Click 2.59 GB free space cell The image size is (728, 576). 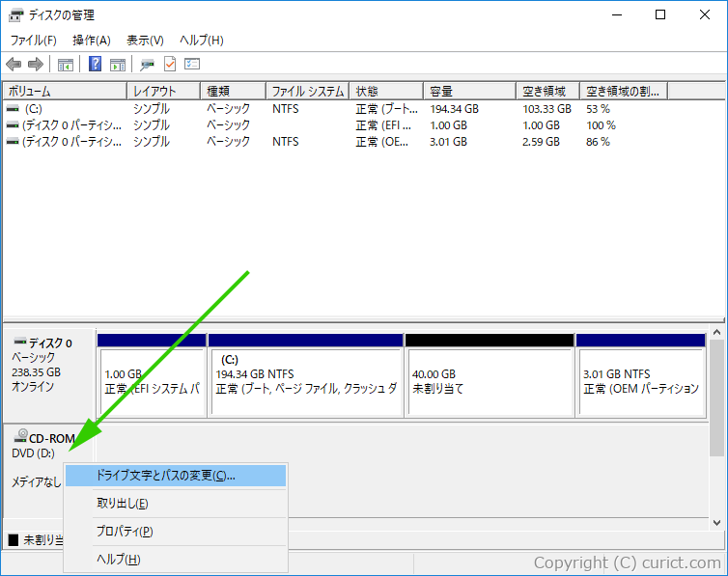541,142
